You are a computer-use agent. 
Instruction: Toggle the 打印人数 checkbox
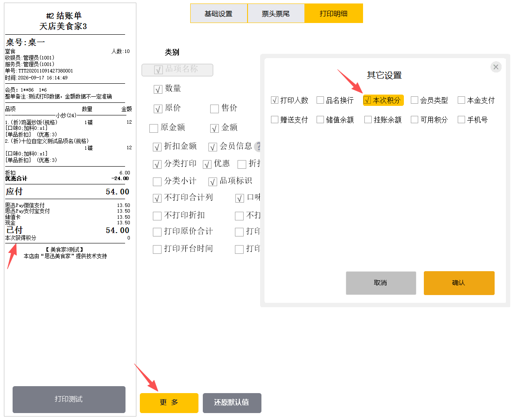pos(274,100)
